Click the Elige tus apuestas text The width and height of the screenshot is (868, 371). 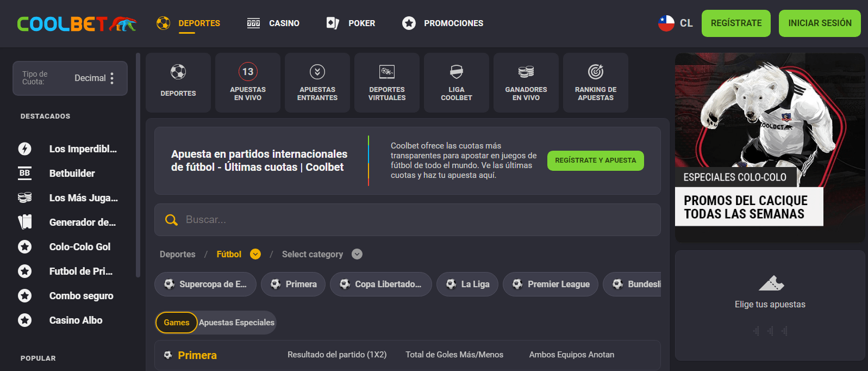point(770,305)
